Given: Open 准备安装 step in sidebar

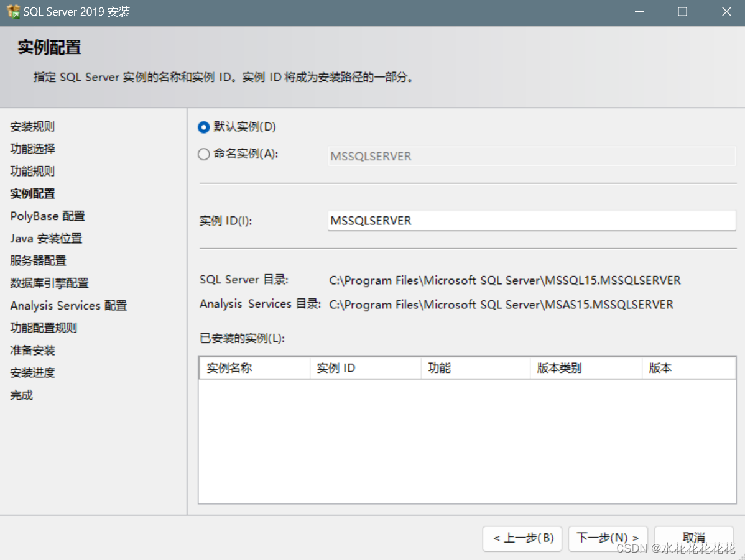Looking at the screenshot, I should point(32,350).
